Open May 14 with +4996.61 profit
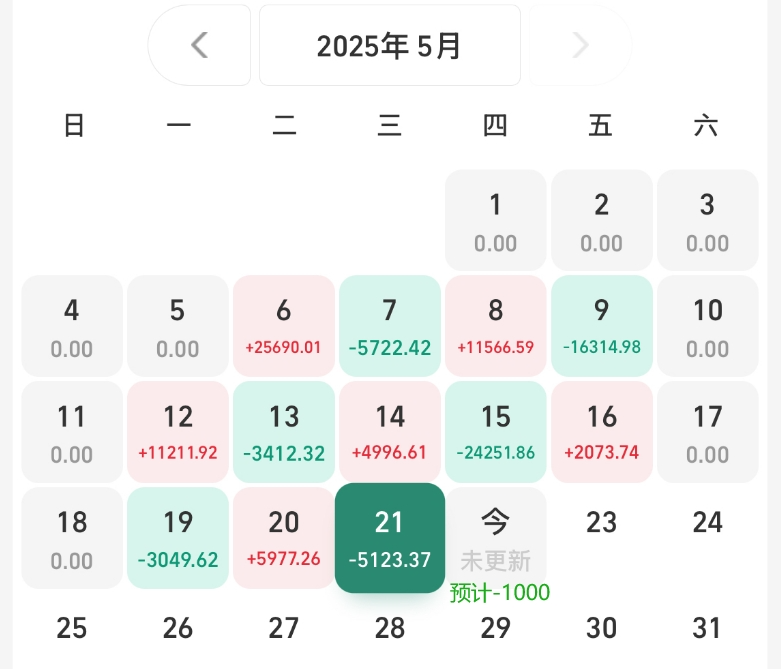This screenshot has width=781, height=669. click(390, 432)
